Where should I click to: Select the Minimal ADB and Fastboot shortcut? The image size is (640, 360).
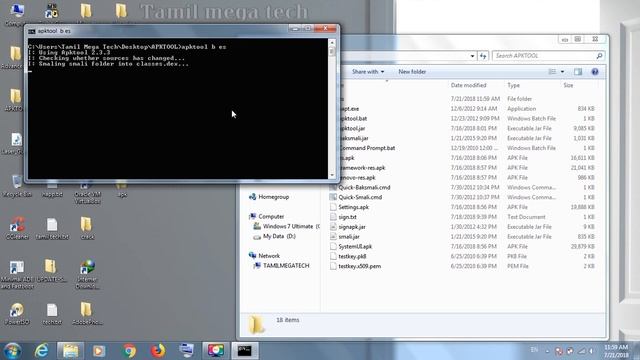pos(17,274)
